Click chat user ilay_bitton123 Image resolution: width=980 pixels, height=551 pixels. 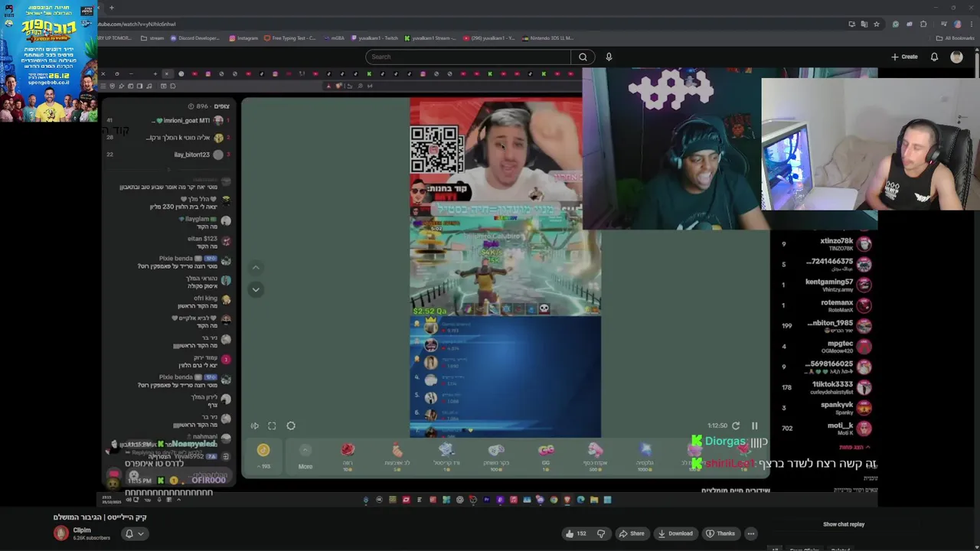pos(191,155)
